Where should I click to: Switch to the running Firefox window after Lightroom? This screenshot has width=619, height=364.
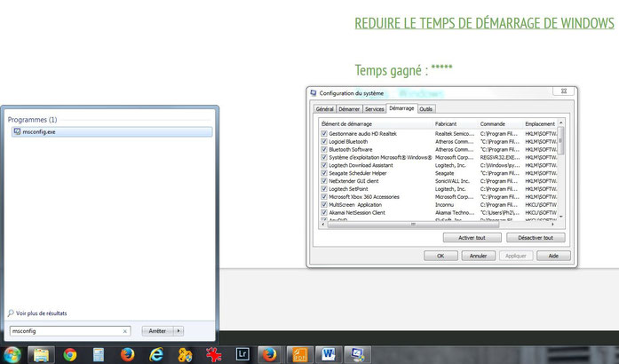coord(270,354)
